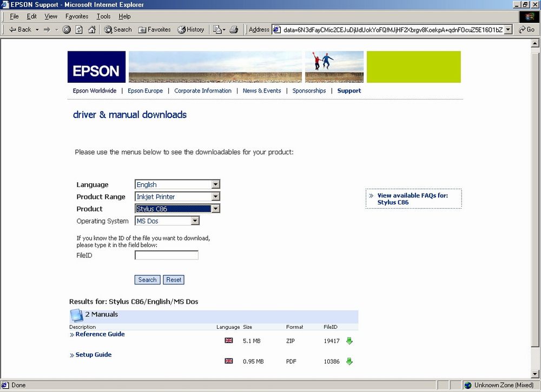Click the landscape banner image
Screen dimensions: 541x392
click(215, 67)
